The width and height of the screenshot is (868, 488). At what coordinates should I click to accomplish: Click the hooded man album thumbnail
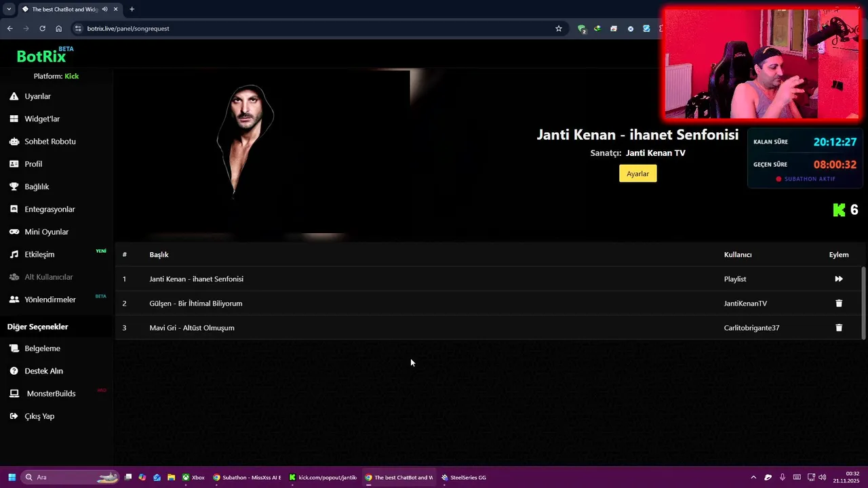tap(245, 141)
